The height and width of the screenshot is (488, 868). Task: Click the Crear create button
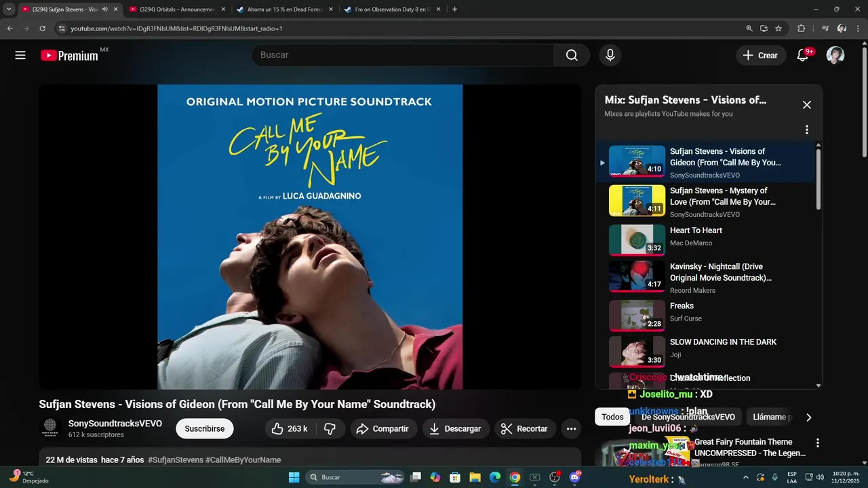click(761, 56)
